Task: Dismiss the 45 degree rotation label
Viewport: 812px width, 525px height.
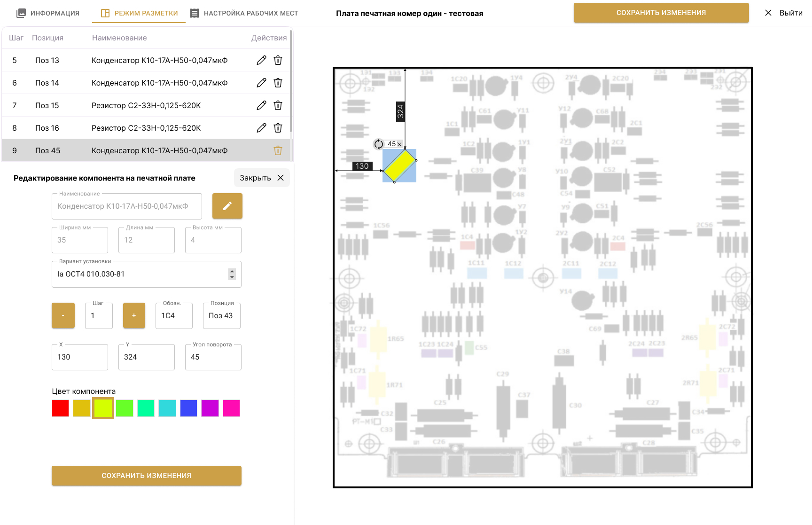Action: tap(399, 144)
